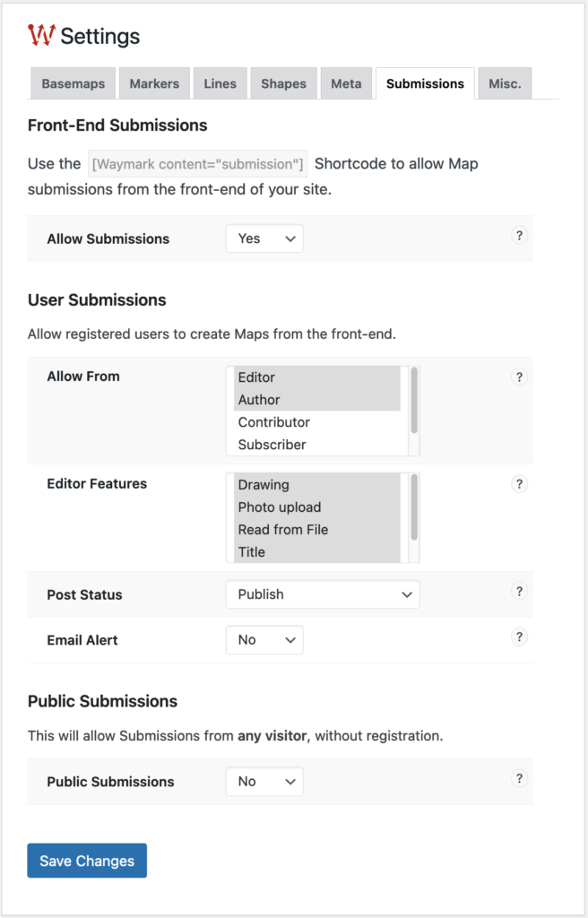
Task: Select Contributor in Allow From list
Action: 274,422
